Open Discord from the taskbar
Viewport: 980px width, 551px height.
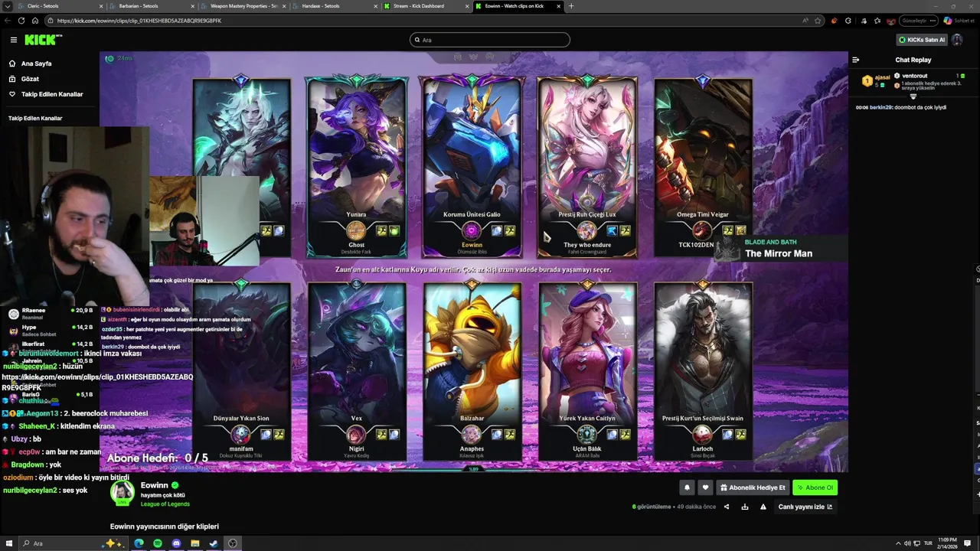[176, 543]
